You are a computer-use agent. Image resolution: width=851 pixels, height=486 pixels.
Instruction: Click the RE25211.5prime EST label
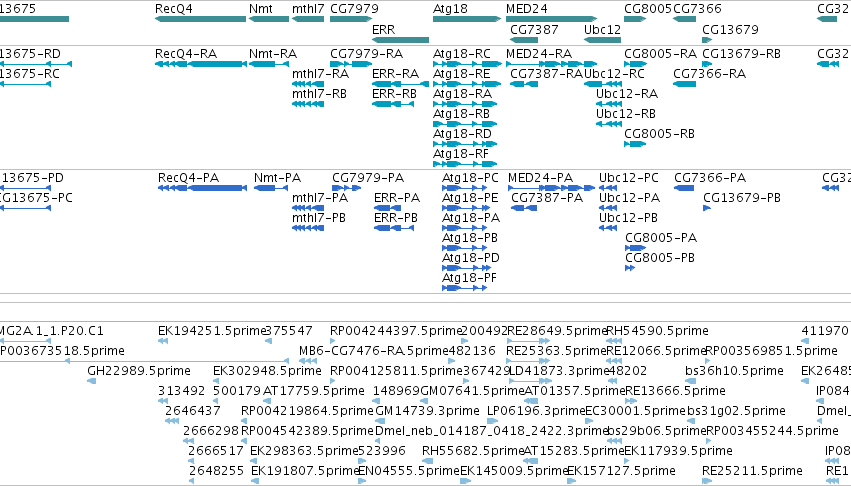[752, 471]
